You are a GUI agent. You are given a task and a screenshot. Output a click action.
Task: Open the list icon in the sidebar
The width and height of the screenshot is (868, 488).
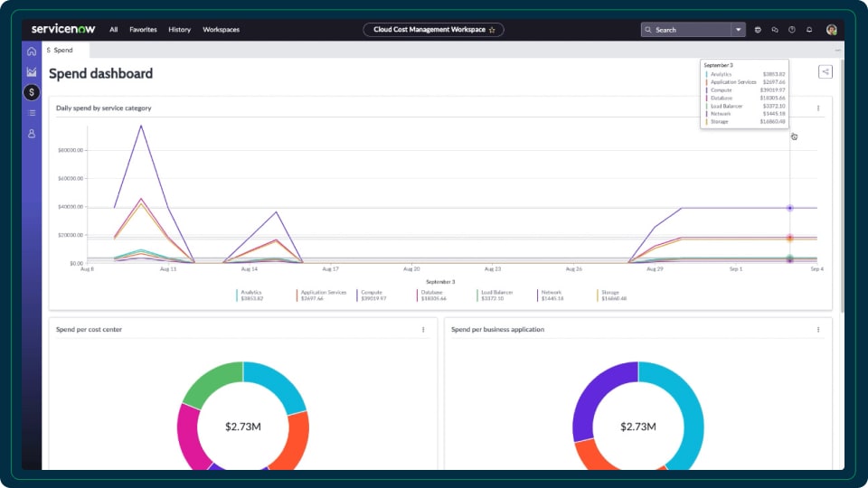tap(32, 113)
